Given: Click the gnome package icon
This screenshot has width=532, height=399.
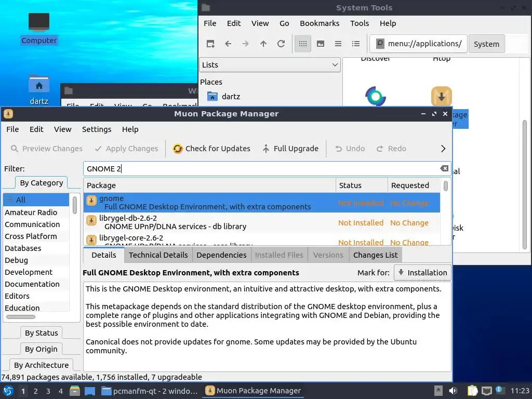Looking at the screenshot, I should [x=91, y=201].
